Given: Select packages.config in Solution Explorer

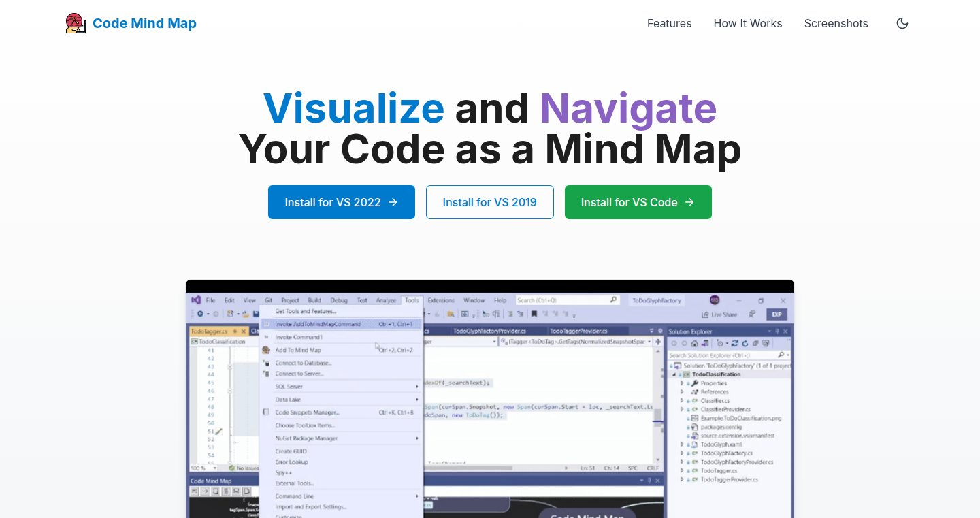Looking at the screenshot, I should click(720, 427).
